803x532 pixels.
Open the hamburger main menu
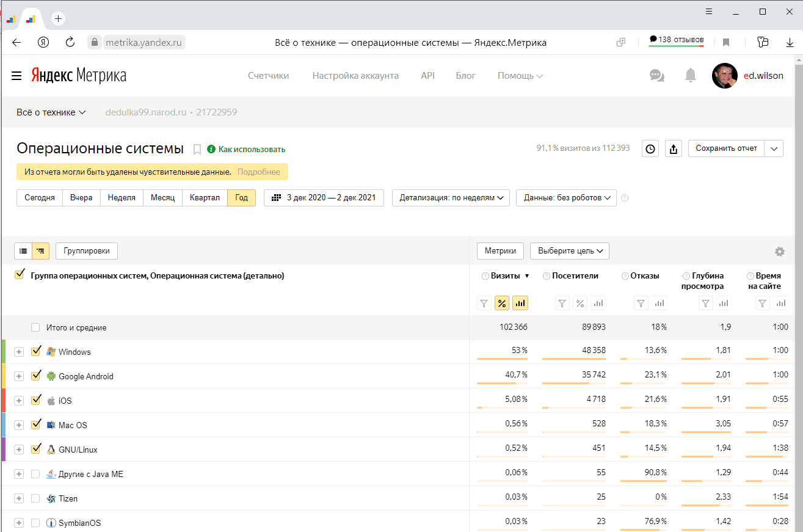[x=16, y=76]
